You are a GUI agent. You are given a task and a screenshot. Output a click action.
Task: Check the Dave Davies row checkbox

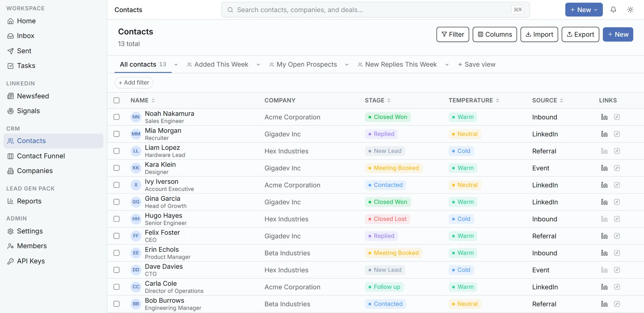[x=117, y=270]
